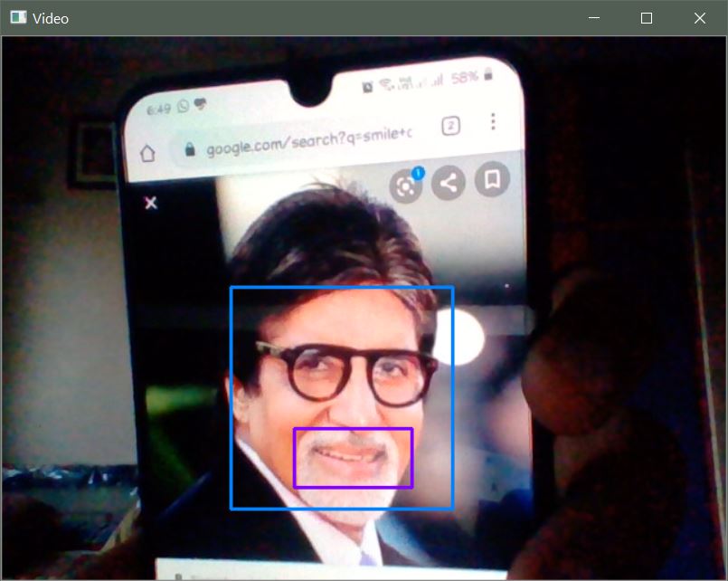
Task: Open the tab switcher showing 2
Action: click(451, 126)
